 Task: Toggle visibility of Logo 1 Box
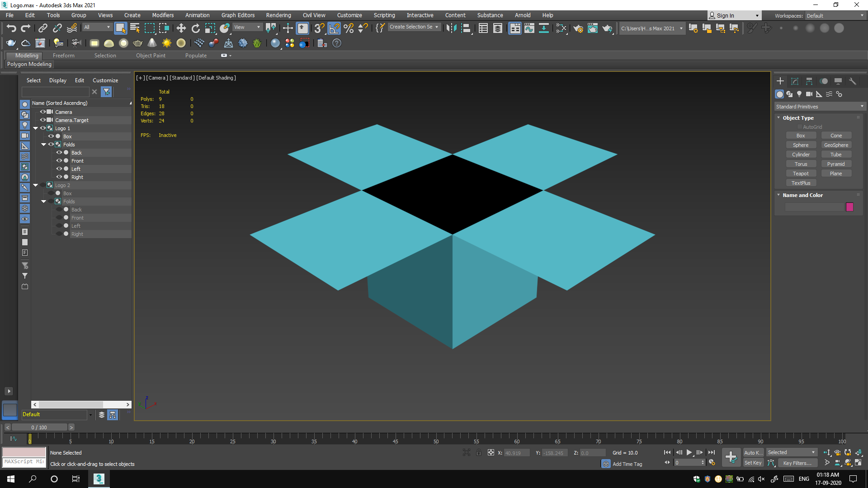tap(51, 136)
